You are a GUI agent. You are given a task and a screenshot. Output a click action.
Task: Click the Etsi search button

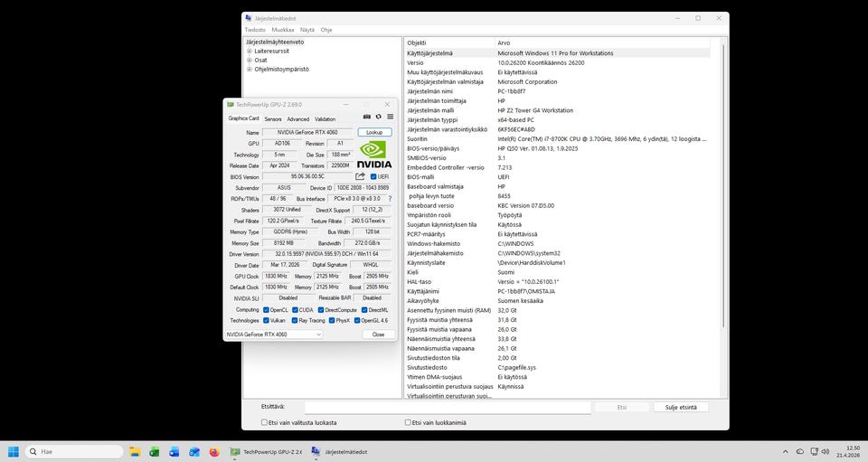pyautogui.click(x=622, y=407)
